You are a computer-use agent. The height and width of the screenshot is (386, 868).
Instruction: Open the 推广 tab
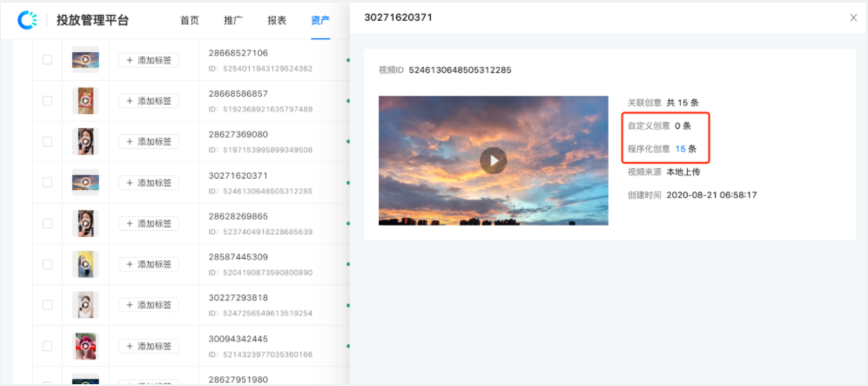(x=233, y=21)
